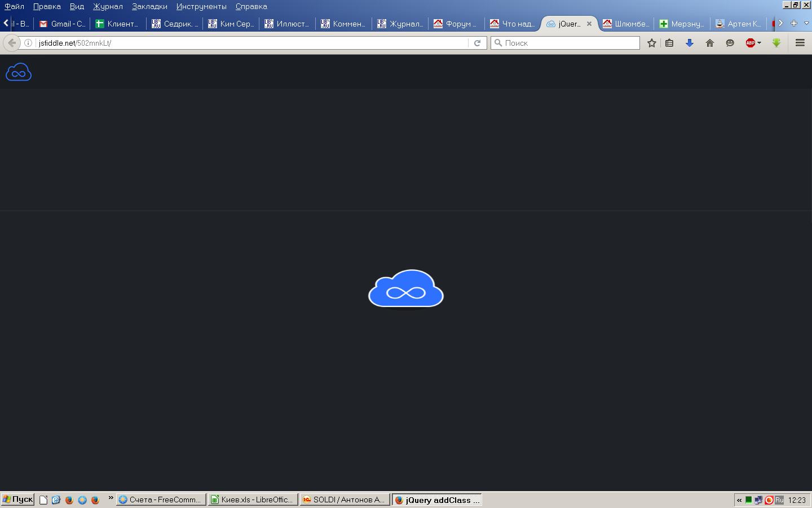
Task: Show bookmarks list via the toolbar icon
Action: 669,43
